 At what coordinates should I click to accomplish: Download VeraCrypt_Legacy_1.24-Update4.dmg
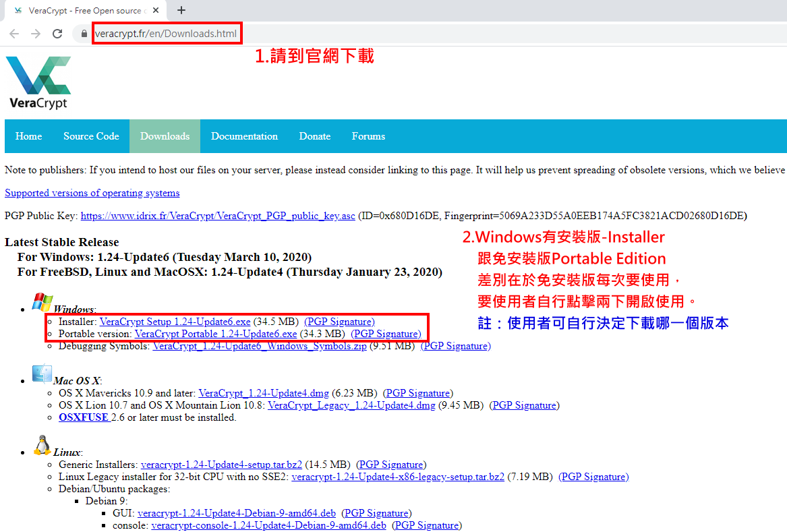click(351, 405)
